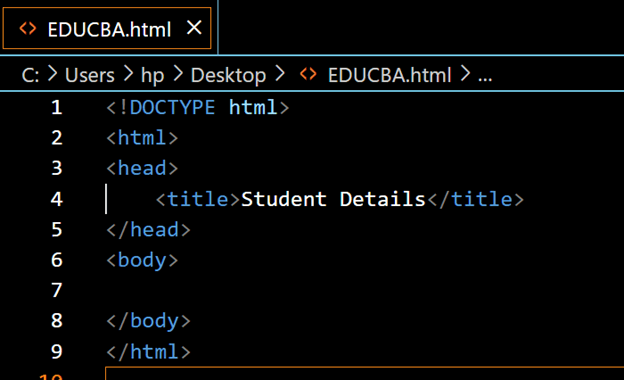Click line number 8 in gutter
Screen dimensions: 624x380
click(57, 321)
